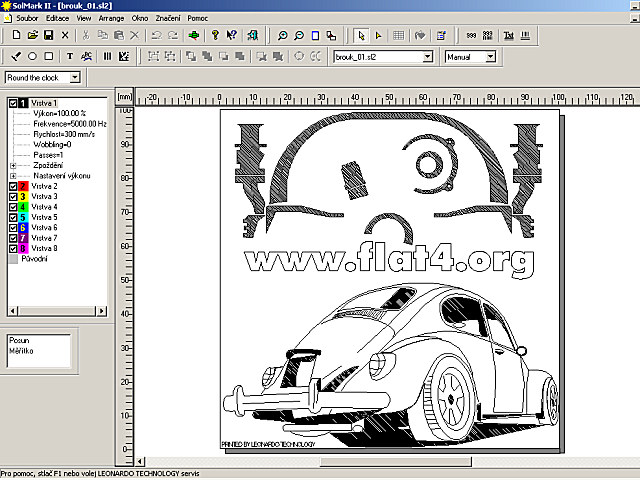Select the Frekvence=5000.00 Hz parameter
The height and width of the screenshot is (480, 640).
pos(70,124)
